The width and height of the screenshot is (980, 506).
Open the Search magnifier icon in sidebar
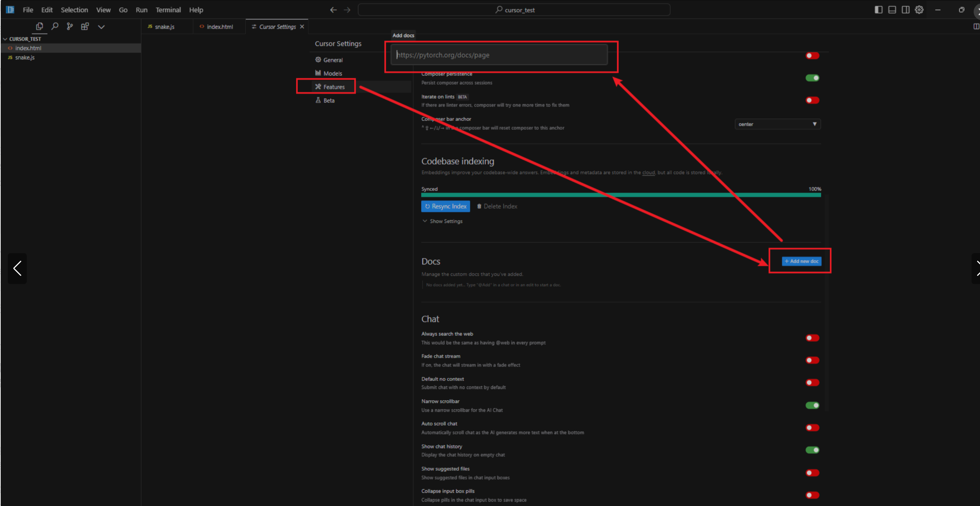pyautogui.click(x=55, y=26)
